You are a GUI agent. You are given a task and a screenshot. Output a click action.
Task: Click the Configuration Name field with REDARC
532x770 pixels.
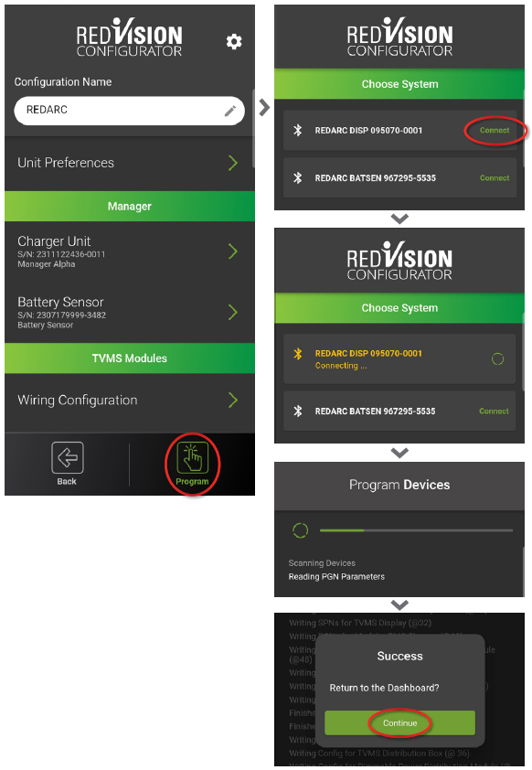(x=129, y=111)
